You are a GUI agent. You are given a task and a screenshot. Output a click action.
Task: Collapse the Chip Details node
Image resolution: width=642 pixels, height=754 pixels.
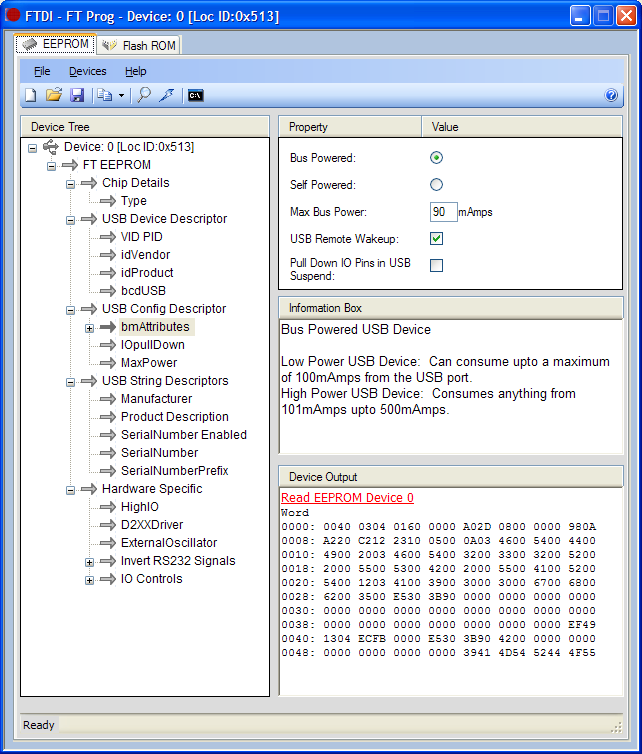[70, 184]
